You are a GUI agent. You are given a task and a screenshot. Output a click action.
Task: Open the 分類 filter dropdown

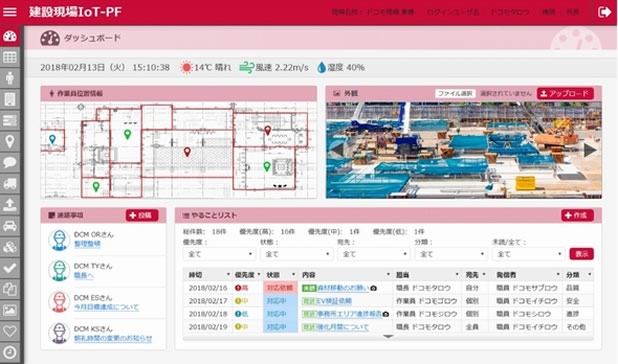(x=451, y=254)
